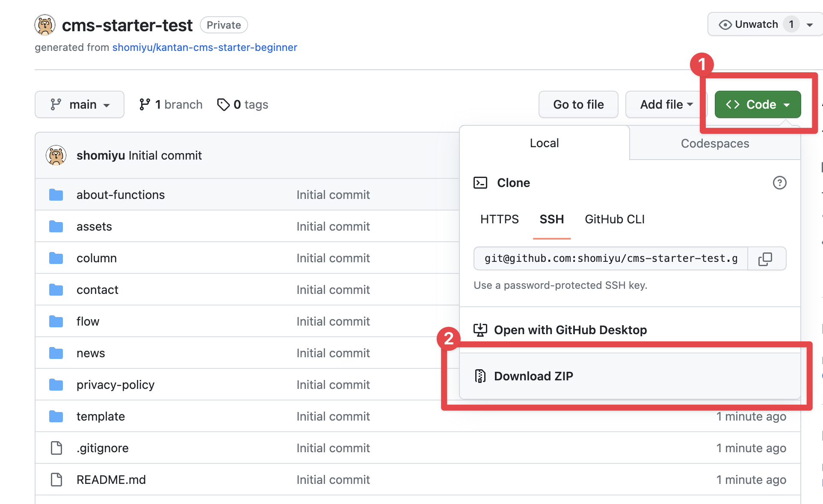The width and height of the screenshot is (823, 504).
Task: Open the 1 branch link
Action: coord(171,104)
